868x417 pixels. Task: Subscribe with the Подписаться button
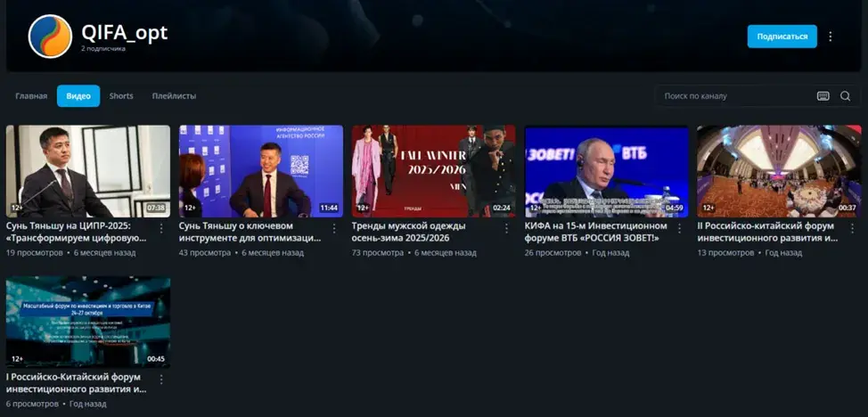click(782, 37)
